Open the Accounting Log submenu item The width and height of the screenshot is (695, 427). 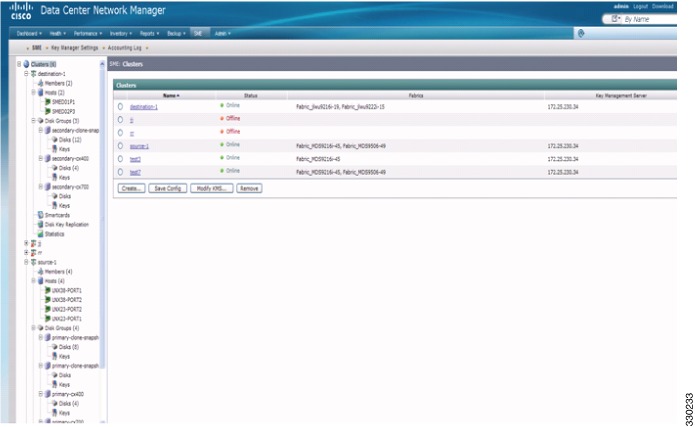pos(125,48)
